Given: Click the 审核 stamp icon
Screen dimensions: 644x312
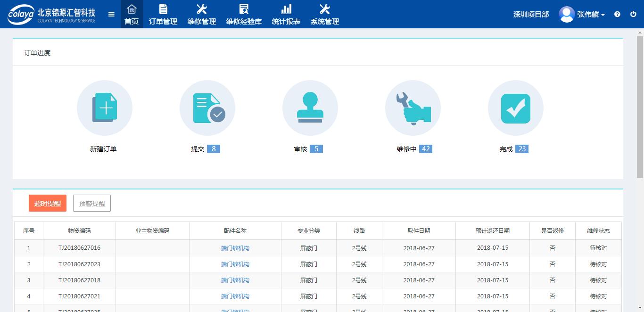Looking at the screenshot, I should pos(310,108).
